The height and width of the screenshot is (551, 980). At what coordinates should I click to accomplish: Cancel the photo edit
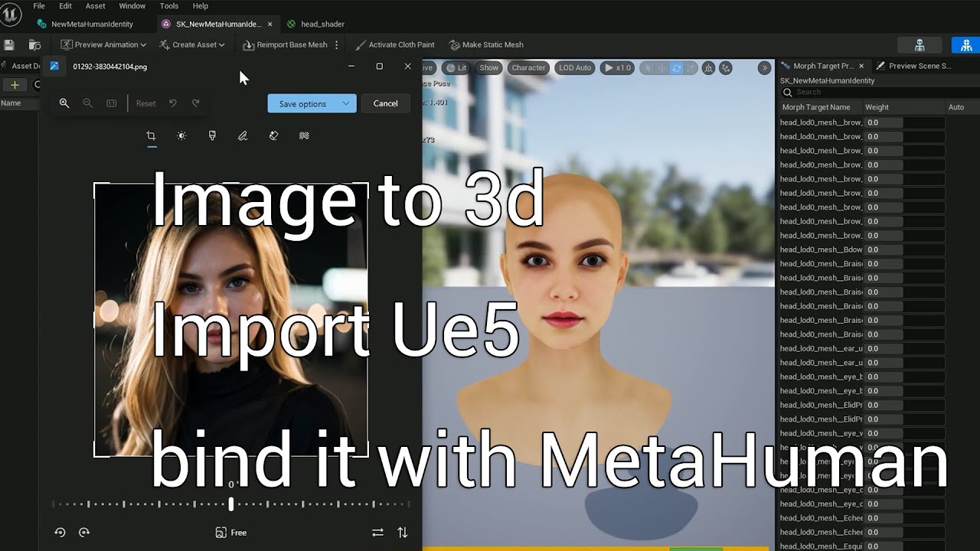point(385,103)
